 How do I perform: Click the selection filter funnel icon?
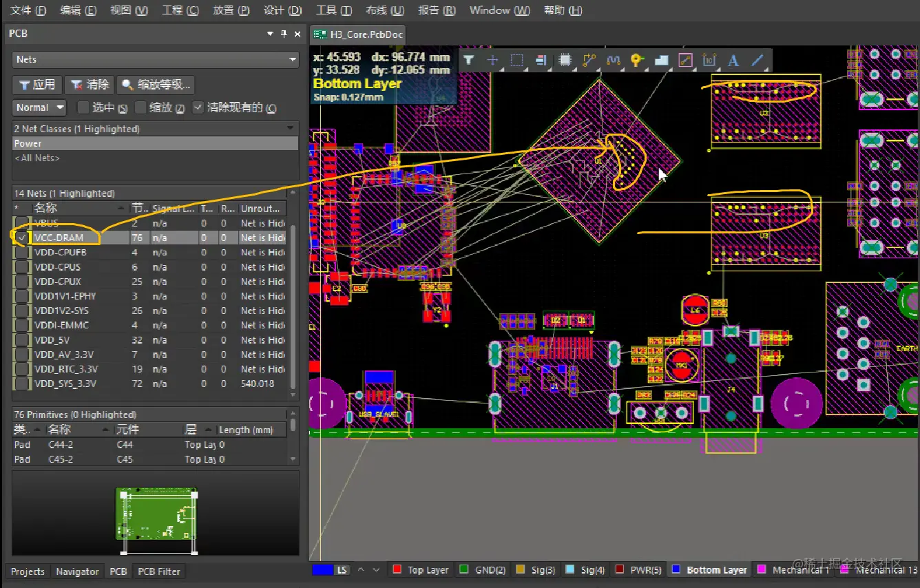click(469, 61)
